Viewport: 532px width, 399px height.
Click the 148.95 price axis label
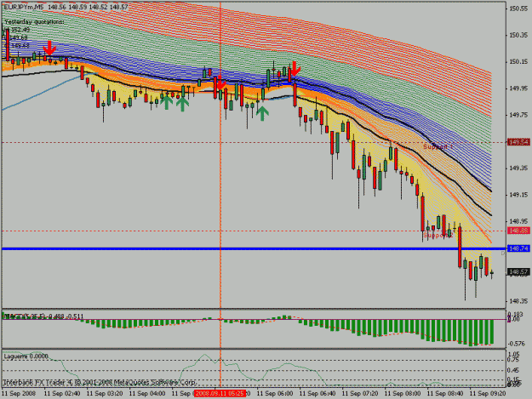[518, 221]
